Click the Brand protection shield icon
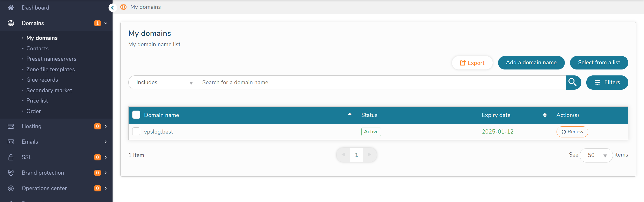Screen dimensions: 644x202 tap(11, 173)
